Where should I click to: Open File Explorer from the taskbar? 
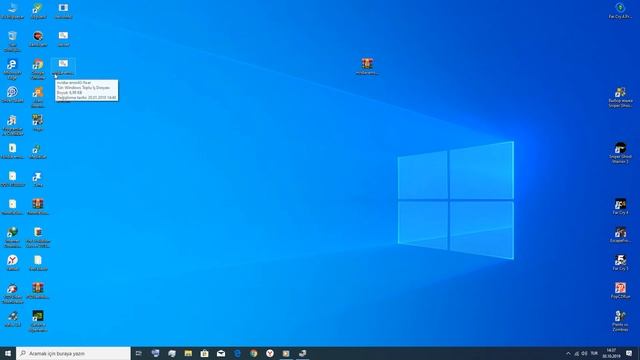click(188, 353)
